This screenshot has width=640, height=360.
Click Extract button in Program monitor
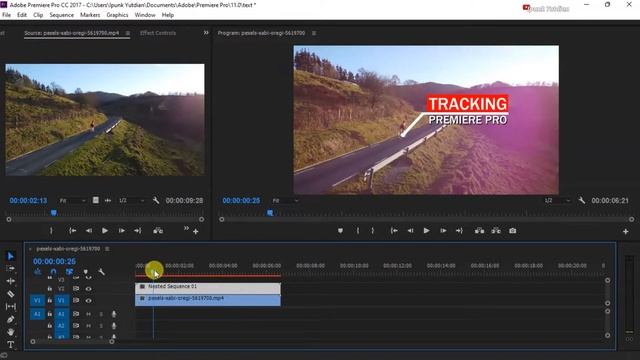[496, 231]
